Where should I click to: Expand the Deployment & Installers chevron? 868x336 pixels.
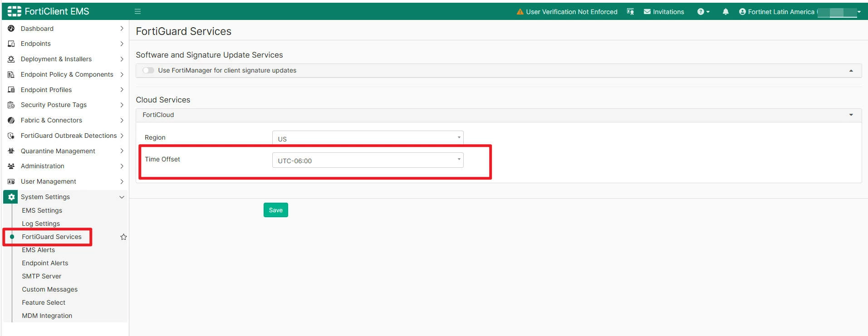[122, 59]
